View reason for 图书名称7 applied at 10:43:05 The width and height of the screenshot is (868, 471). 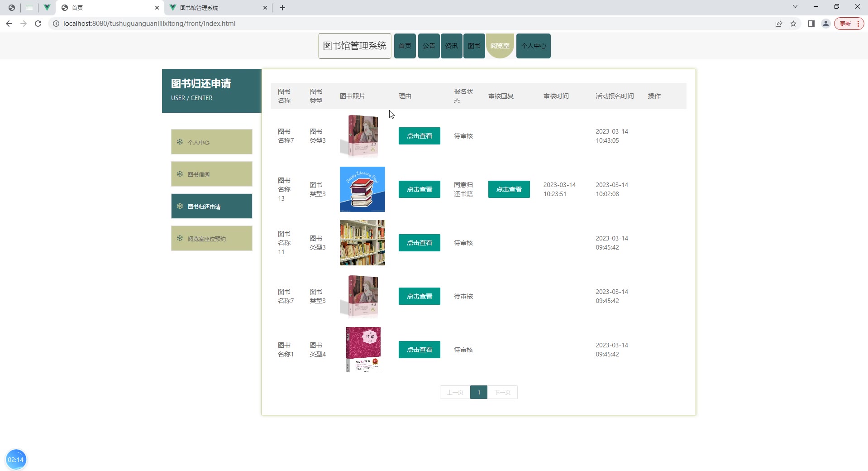point(420,136)
